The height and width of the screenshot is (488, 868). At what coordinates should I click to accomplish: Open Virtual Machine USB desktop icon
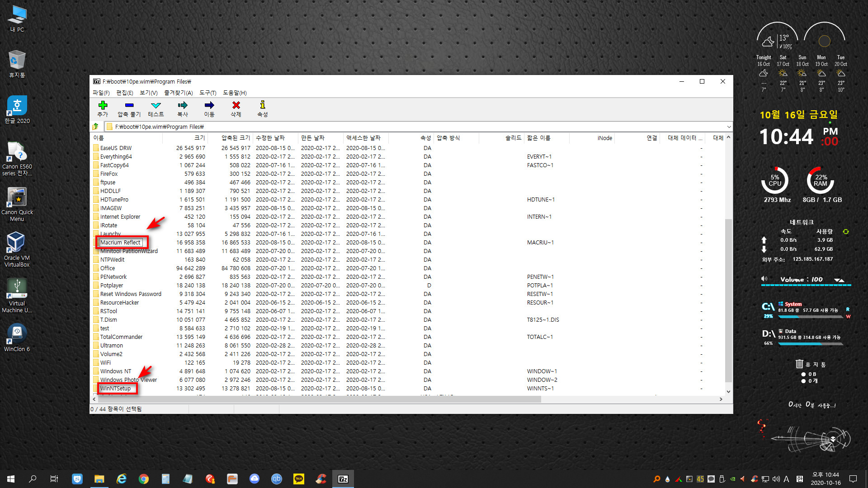coord(17,296)
